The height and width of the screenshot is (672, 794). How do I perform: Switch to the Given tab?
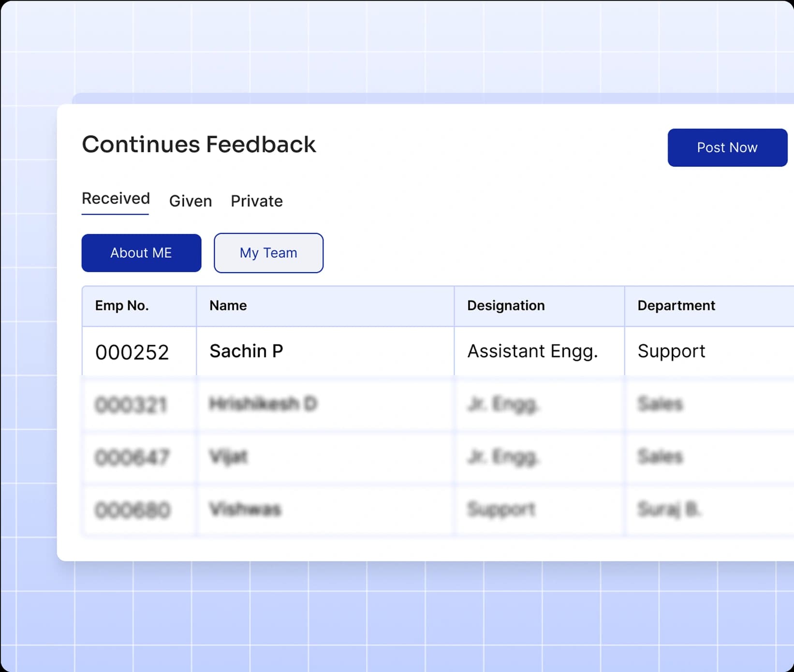(191, 201)
